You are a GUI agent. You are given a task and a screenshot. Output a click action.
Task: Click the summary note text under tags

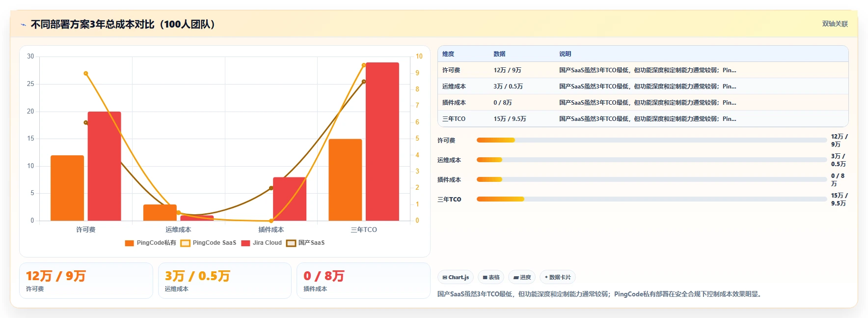click(x=599, y=294)
